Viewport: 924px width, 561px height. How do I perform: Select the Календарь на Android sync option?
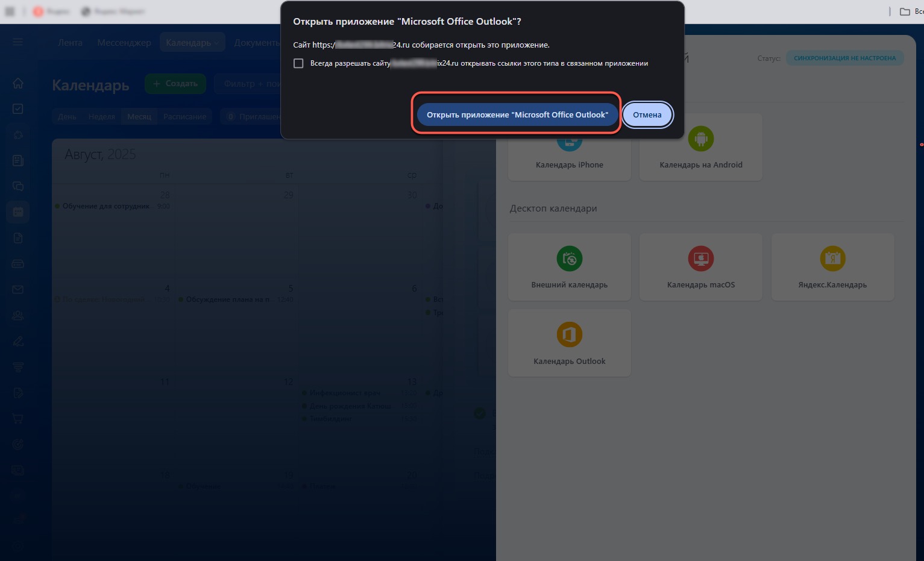click(701, 147)
